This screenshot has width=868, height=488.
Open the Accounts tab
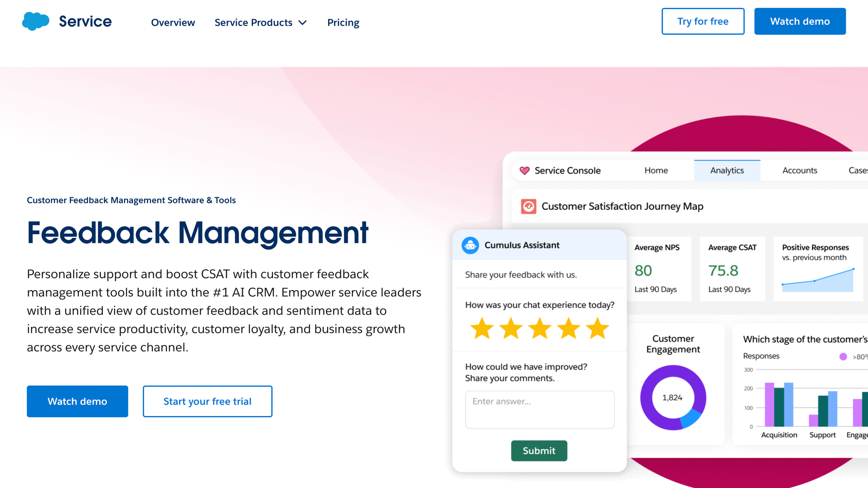click(799, 170)
